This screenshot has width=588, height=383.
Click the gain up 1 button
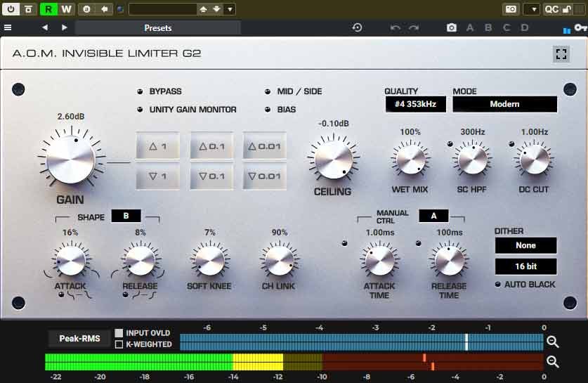click(157, 146)
